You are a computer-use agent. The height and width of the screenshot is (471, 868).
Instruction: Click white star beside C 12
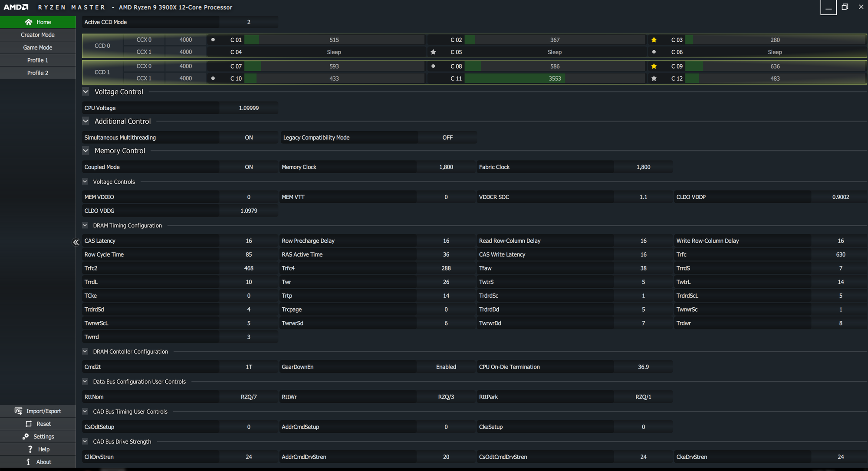coord(654,79)
